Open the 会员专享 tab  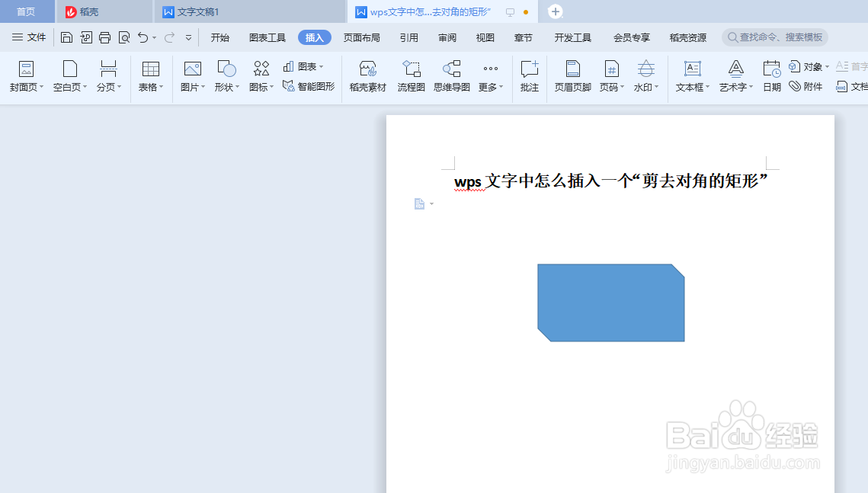click(632, 37)
